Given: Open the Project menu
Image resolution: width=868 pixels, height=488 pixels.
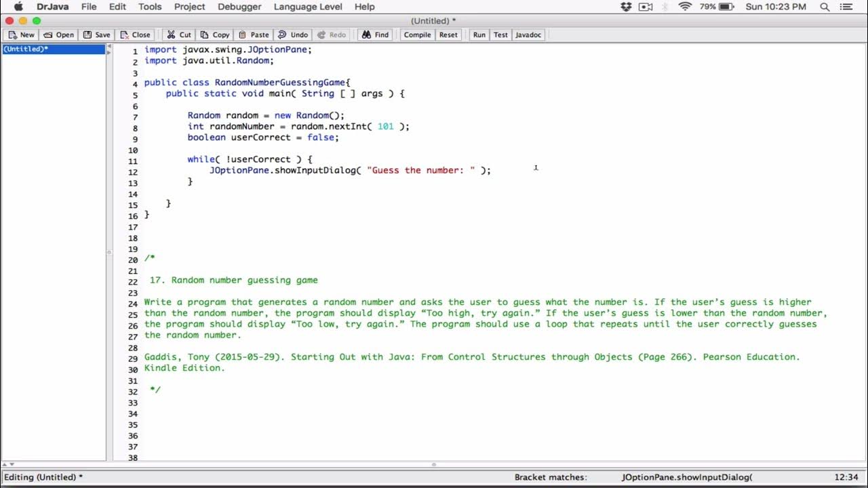Looking at the screenshot, I should coord(190,7).
